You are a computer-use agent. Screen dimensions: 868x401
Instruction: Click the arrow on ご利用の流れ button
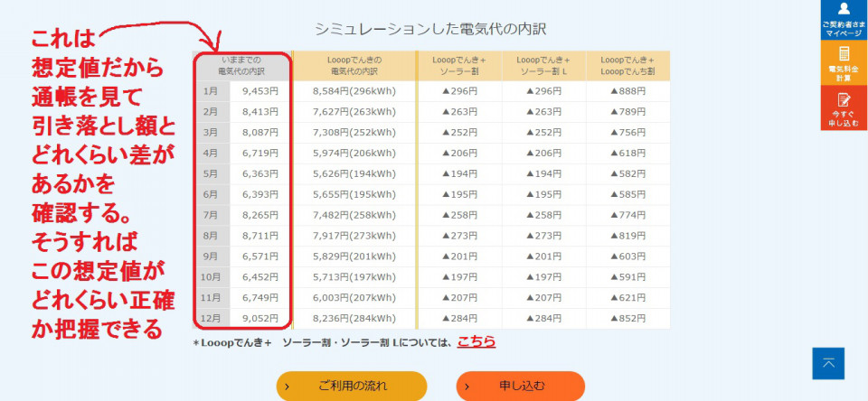[288, 386]
